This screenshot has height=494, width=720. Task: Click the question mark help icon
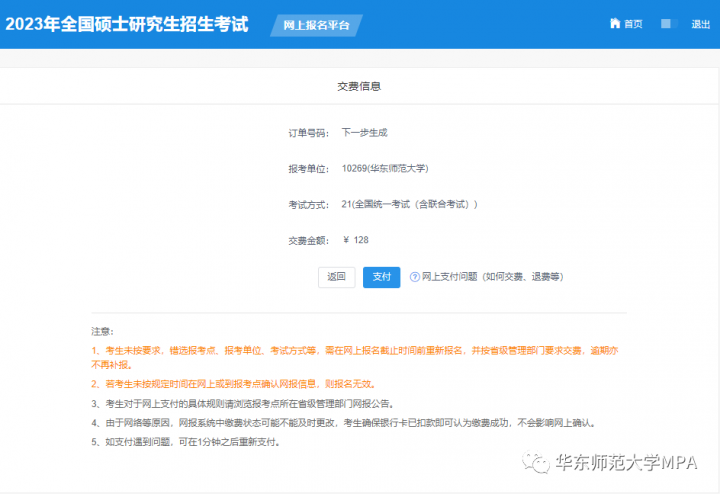415,277
